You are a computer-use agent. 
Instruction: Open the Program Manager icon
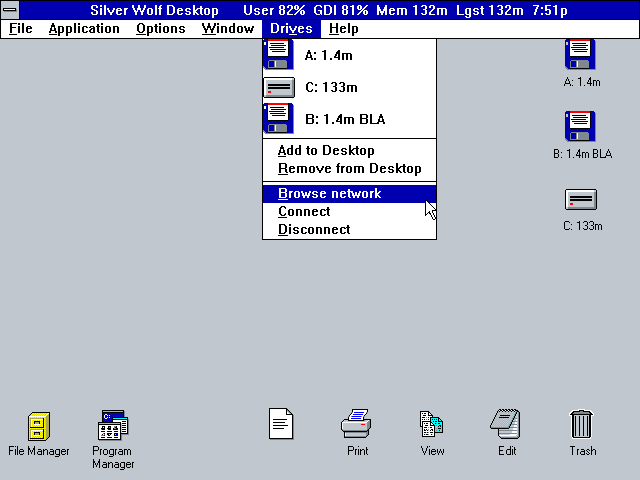[112, 427]
